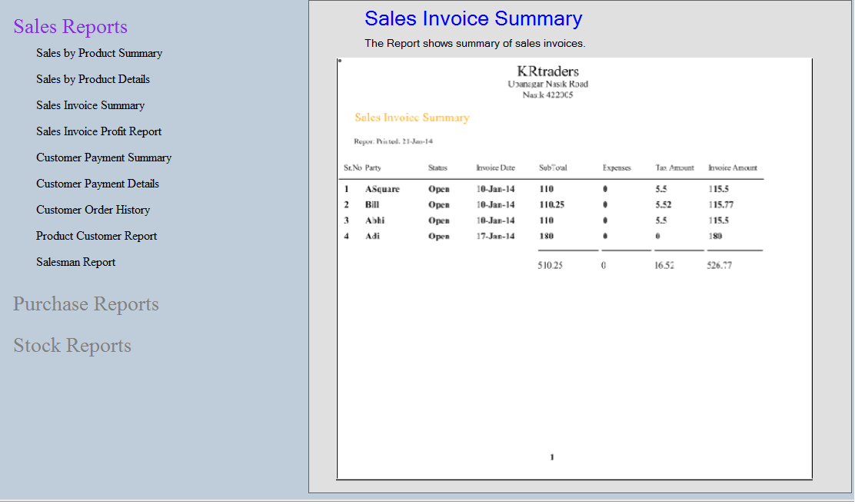Image resolution: width=855 pixels, height=504 pixels.
Task: Open Sales by Product Summary report
Action: point(99,53)
